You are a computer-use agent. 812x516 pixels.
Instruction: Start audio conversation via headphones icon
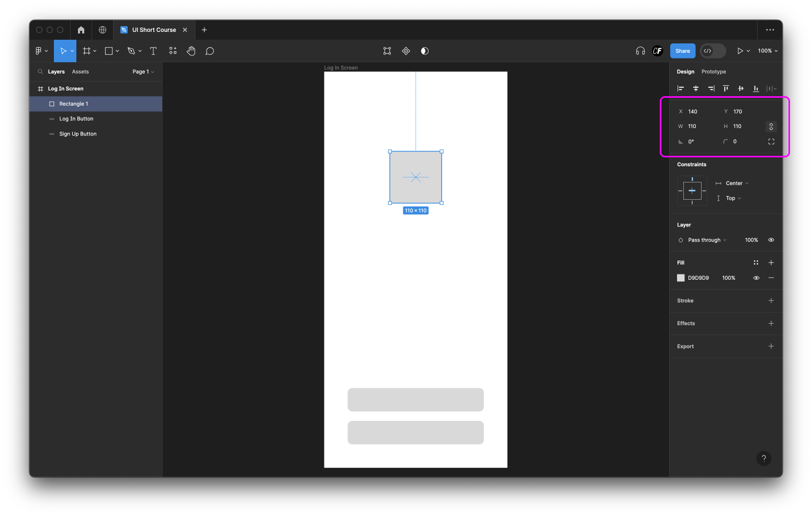(640, 51)
